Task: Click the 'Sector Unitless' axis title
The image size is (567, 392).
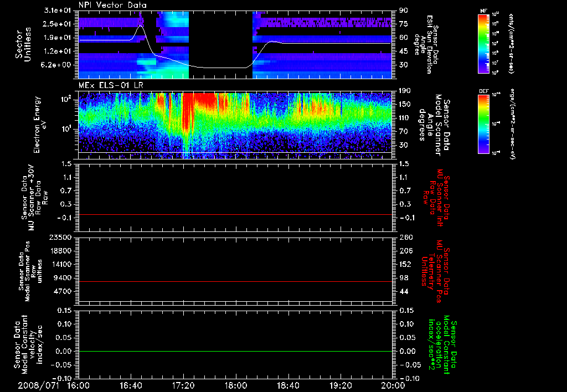Action: [x=23, y=44]
